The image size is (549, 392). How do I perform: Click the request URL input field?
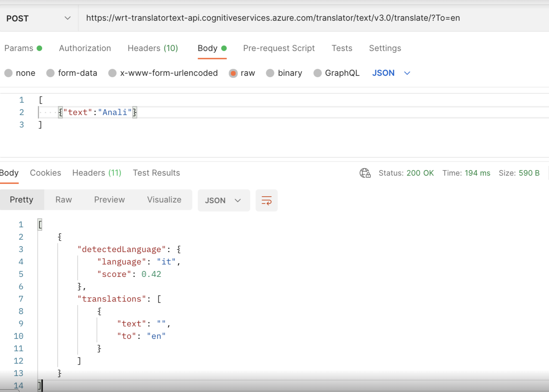[x=273, y=18]
